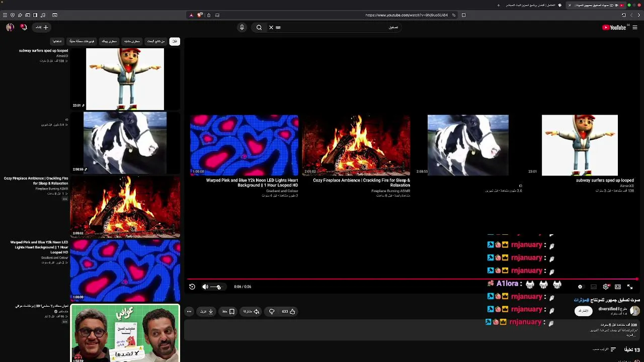Open sidebar cow video thumbnail
This screenshot has height=362, width=644.
(x=125, y=143)
